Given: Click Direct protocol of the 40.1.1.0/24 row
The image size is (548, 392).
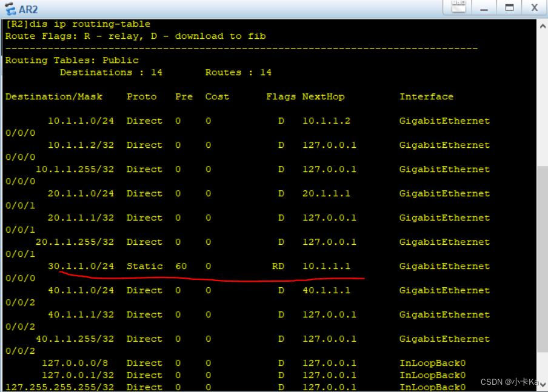Looking at the screenshot, I should [145, 290].
